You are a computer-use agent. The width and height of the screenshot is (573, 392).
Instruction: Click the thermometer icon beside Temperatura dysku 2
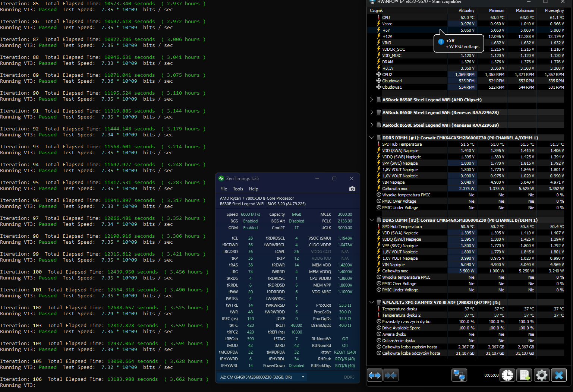coord(379,315)
